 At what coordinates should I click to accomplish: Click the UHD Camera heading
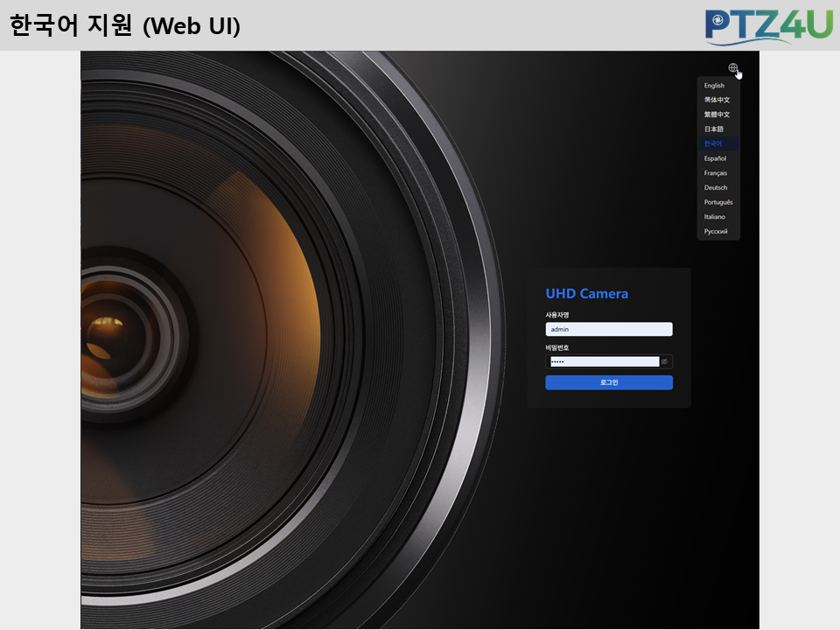pyautogui.click(x=586, y=294)
